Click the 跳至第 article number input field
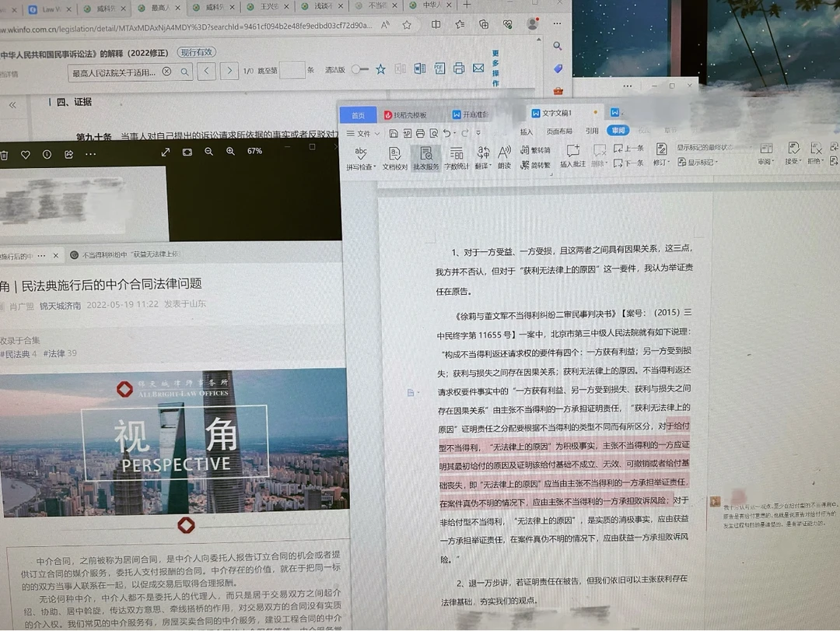 [292, 70]
